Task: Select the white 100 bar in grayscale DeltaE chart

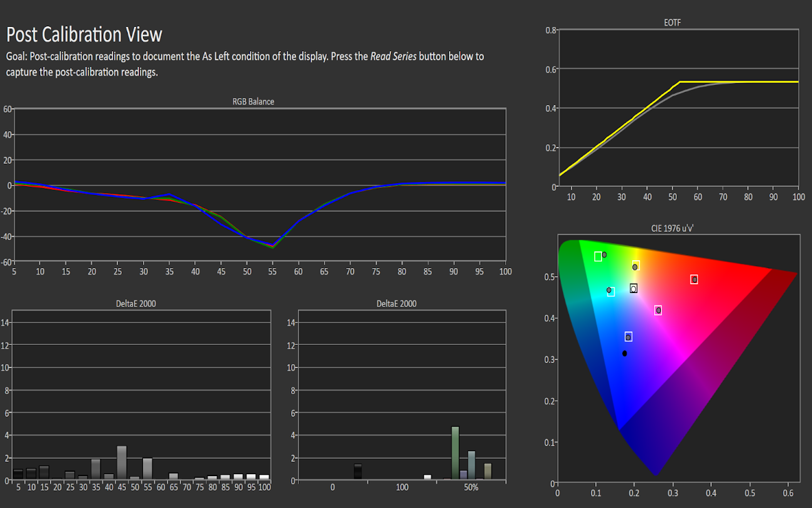Action: click(264, 477)
